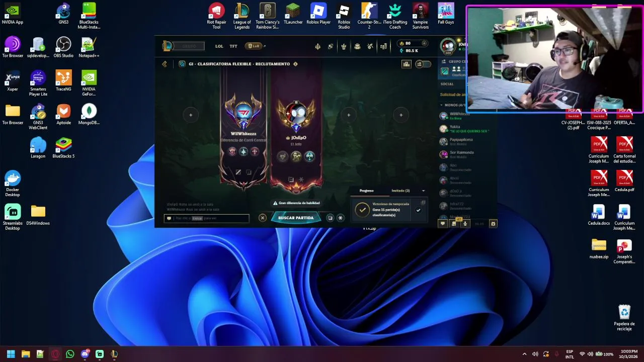Open Cedula.pdf file on desktop
The width and height of the screenshot is (644, 362).
[x=624, y=182]
